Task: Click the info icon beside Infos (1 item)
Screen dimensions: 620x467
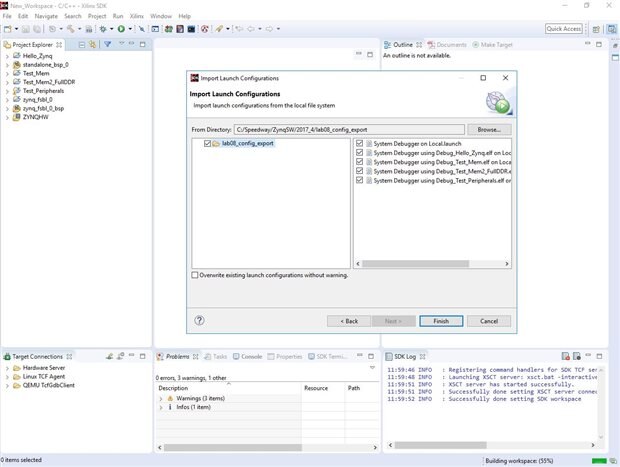Action: point(170,407)
